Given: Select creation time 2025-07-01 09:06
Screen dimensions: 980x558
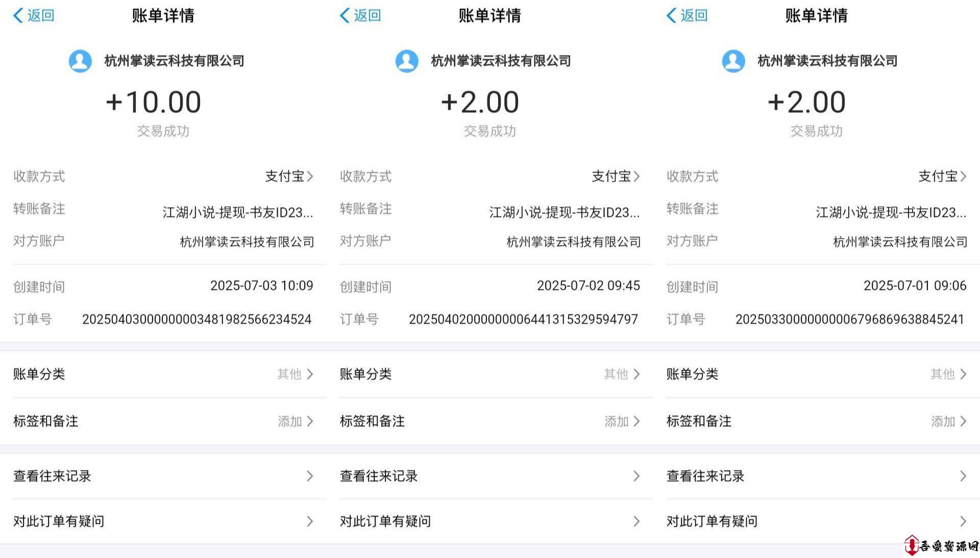Looking at the screenshot, I should pyautogui.click(x=915, y=285).
